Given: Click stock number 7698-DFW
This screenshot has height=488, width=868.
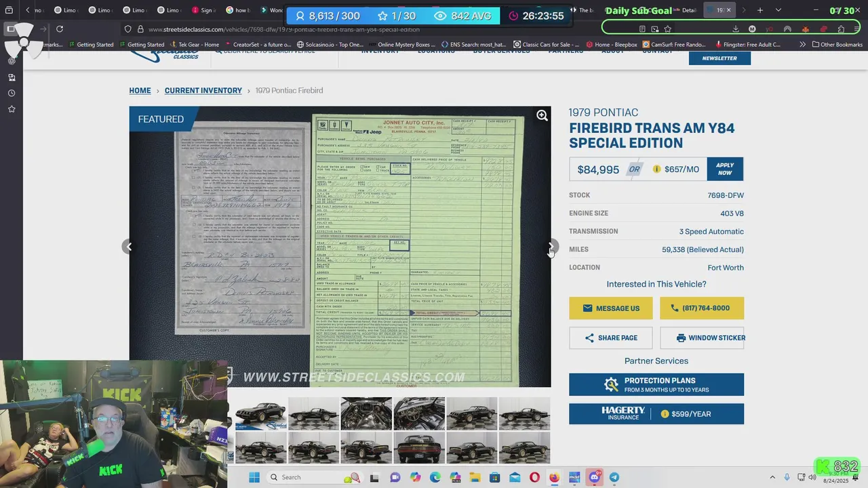Looking at the screenshot, I should (726, 195).
